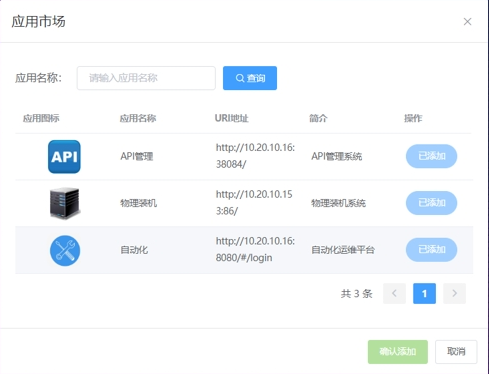This screenshot has height=374, width=489.
Task: Click the 查询 search button
Action: pyautogui.click(x=250, y=78)
